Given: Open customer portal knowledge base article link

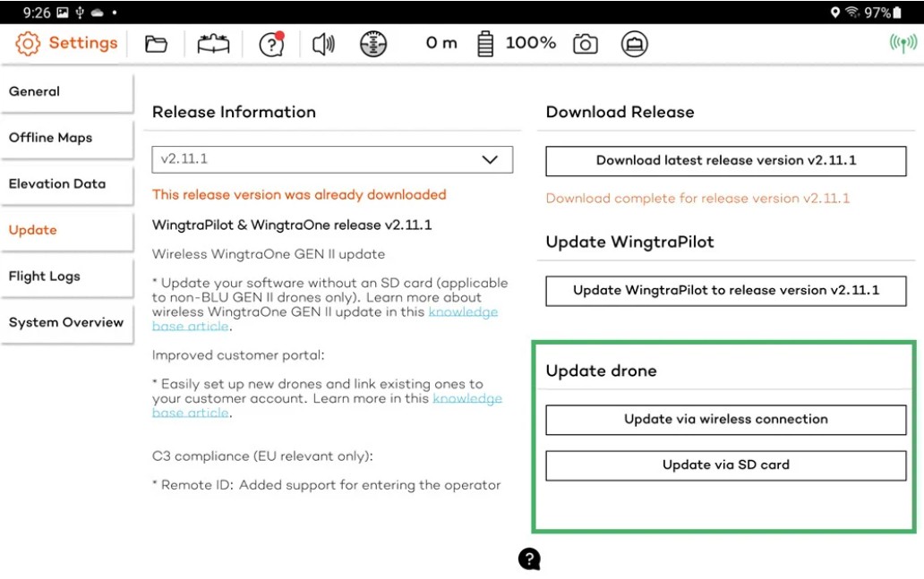Looking at the screenshot, I should (467, 398).
